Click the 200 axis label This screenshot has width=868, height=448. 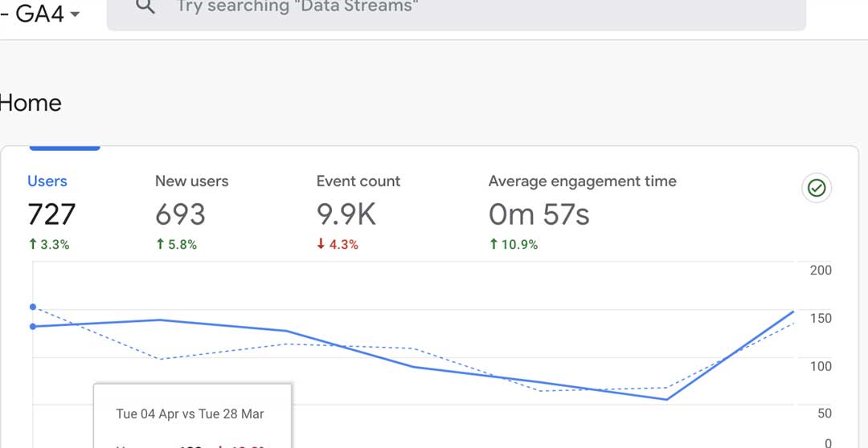tap(821, 271)
